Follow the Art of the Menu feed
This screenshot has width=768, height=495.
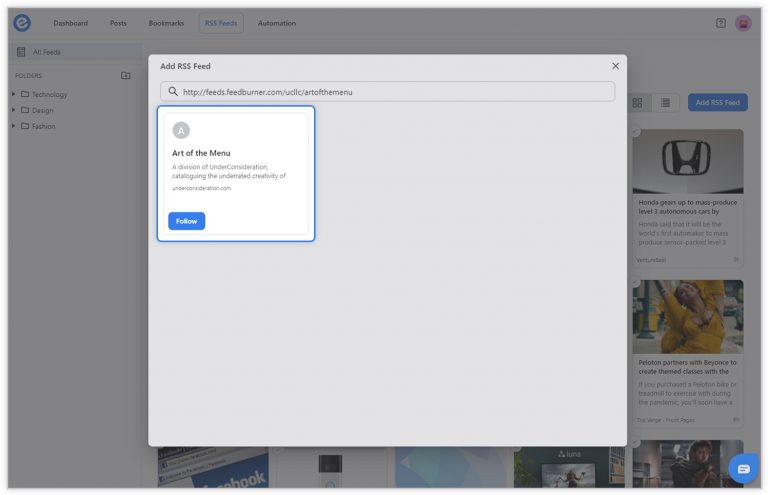[x=187, y=221]
